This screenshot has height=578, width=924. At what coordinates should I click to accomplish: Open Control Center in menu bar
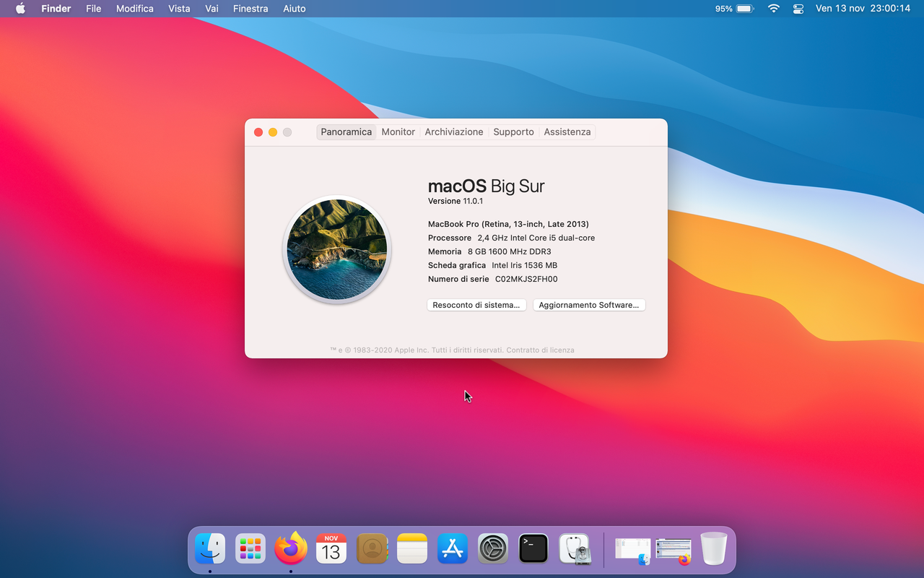(798, 9)
